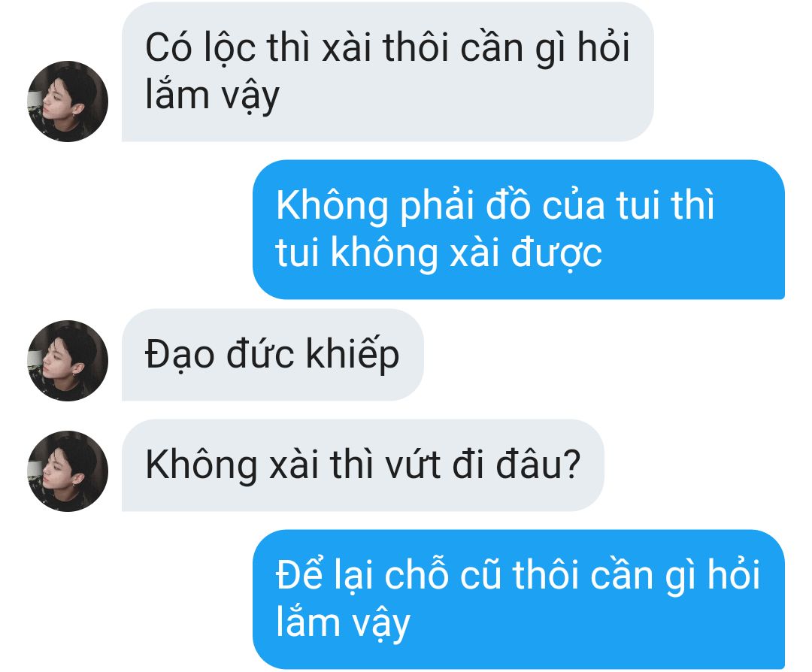Viewport: 812px width, 672px height.
Task: Select the 'Có lộc thì xài thôi' gray bubble
Action: tap(387, 72)
